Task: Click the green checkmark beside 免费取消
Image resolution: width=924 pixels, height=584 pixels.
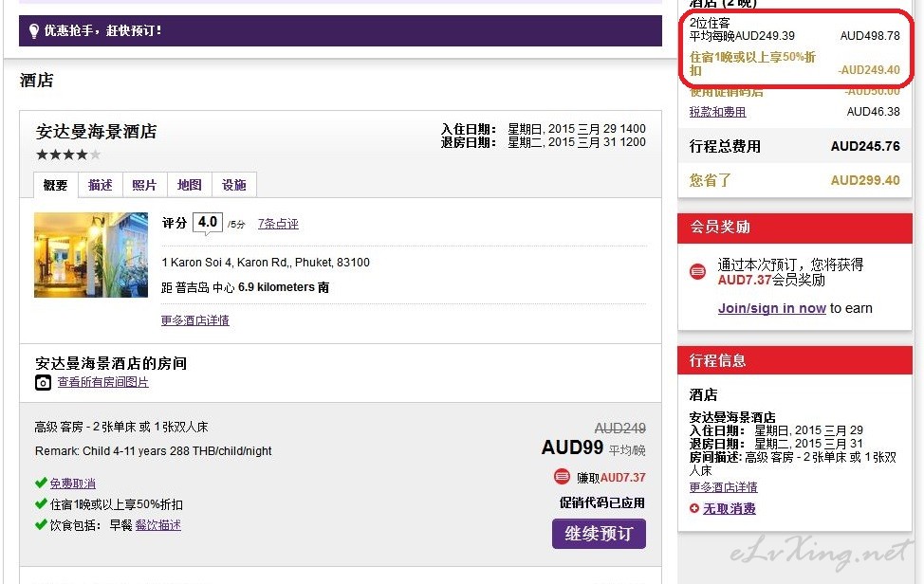Action: point(41,484)
